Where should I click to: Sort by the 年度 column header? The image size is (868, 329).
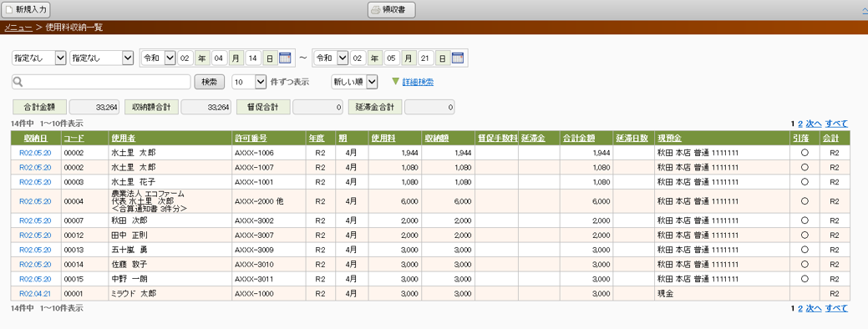tap(316, 139)
